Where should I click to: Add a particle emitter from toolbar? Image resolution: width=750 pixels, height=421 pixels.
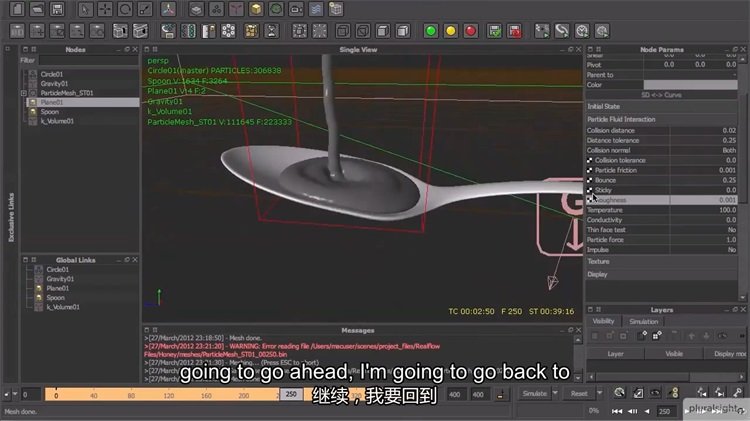(196, 9)
